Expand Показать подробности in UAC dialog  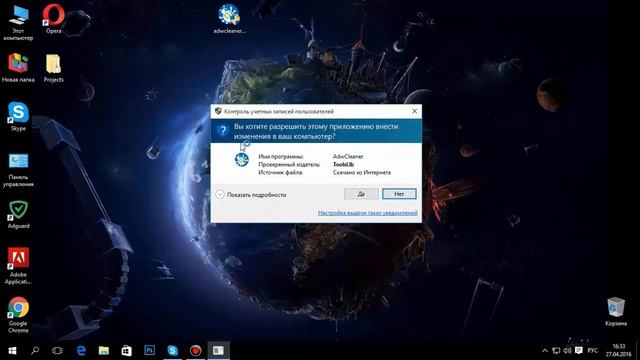click(x=251, y=195)
